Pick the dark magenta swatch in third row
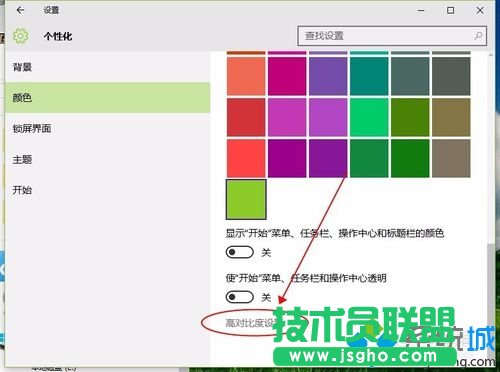Screen dimensions: 500x372 click(287, 158)
